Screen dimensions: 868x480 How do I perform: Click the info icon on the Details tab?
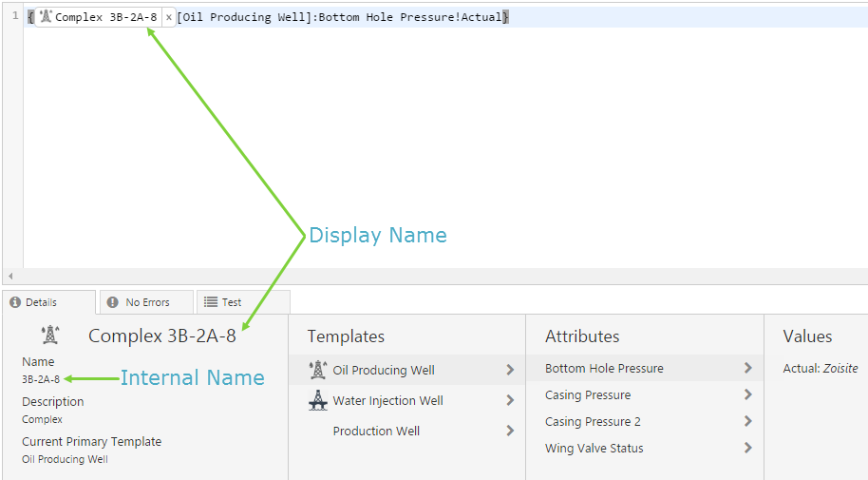(x=15, y=302)
